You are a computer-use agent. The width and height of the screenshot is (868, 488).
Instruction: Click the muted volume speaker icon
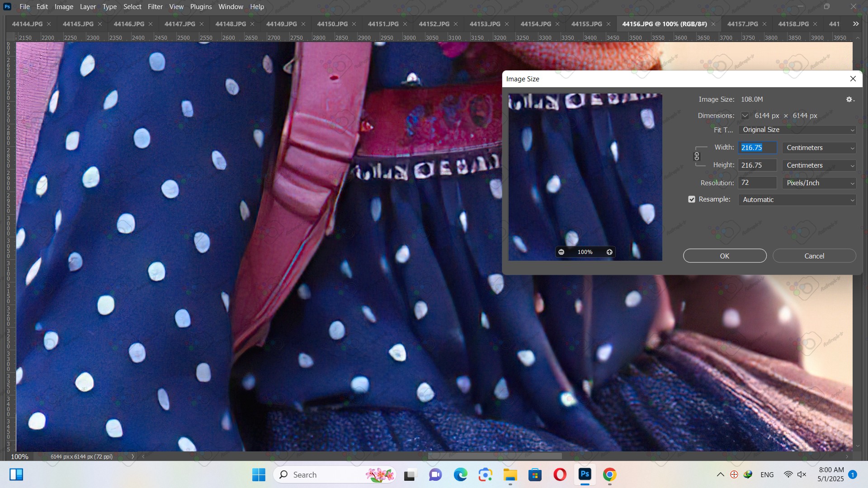pos(802,475)
